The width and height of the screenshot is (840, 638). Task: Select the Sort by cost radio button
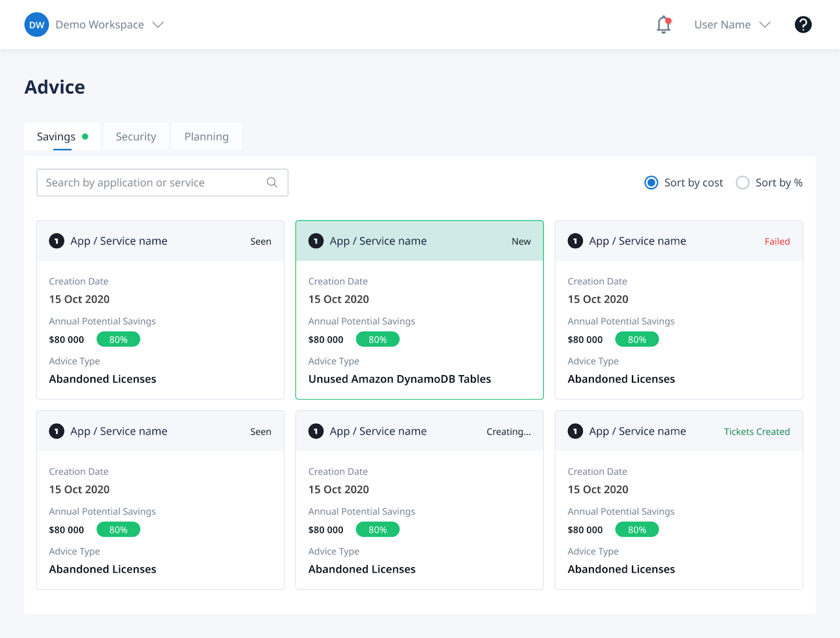[x=651, y=183]
